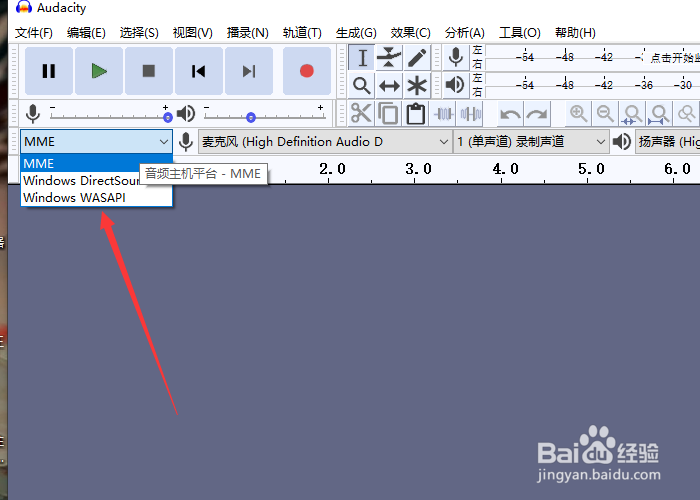
Task: Select the Multi-tool asterisk icon
Action: (417, 85)
